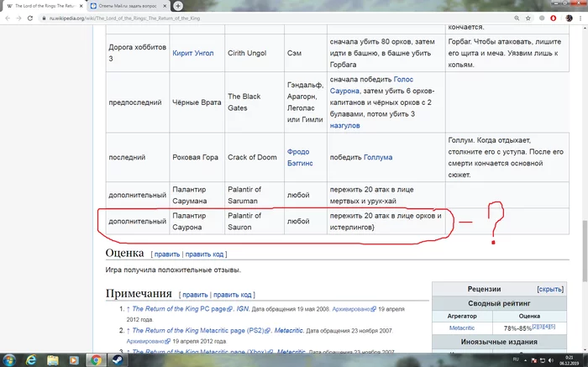Viewport: 588px width, 367px height.
Task: Click the Cirith Ungol cell
Action: click(255, 53)
